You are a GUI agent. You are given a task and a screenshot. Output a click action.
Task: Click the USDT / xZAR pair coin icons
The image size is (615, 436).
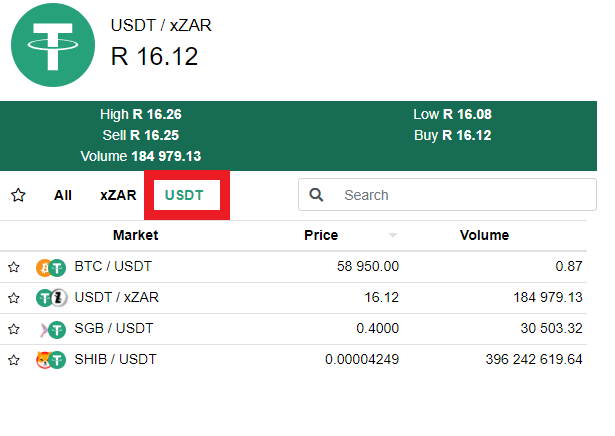51,298
